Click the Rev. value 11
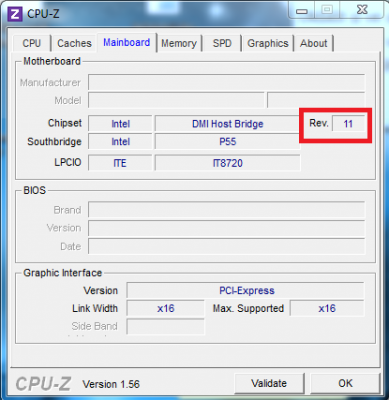This screenshot has height=400, width=389. coord(348,124)
